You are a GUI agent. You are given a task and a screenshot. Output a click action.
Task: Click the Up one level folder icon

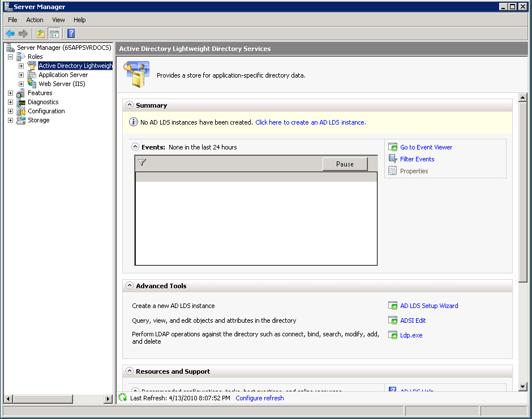click(41, 33)
